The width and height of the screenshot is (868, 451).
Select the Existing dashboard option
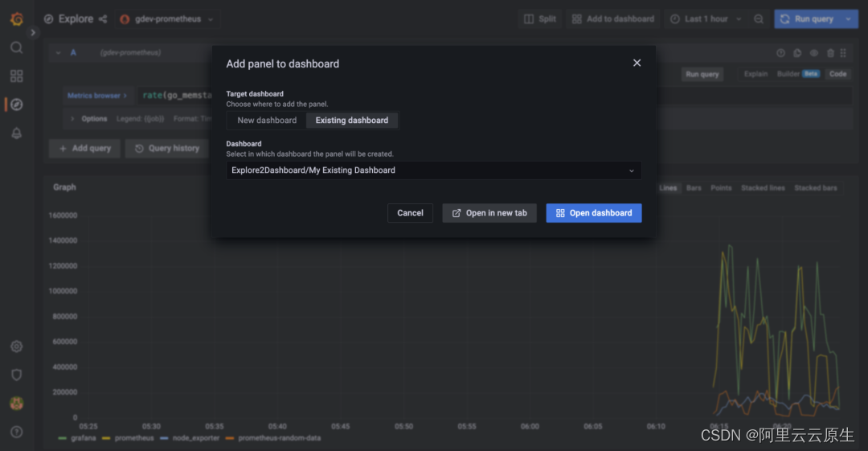coord(351,121)
